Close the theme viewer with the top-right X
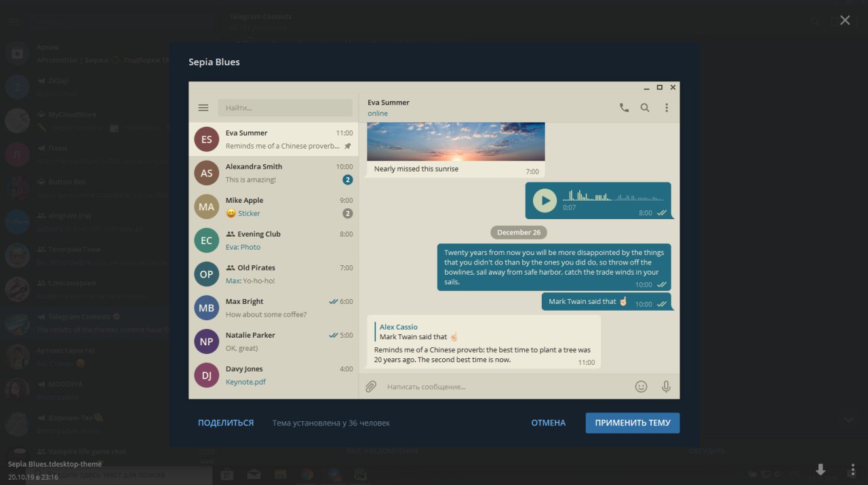Viewport: 868px width, 485px height. [845, 20]
